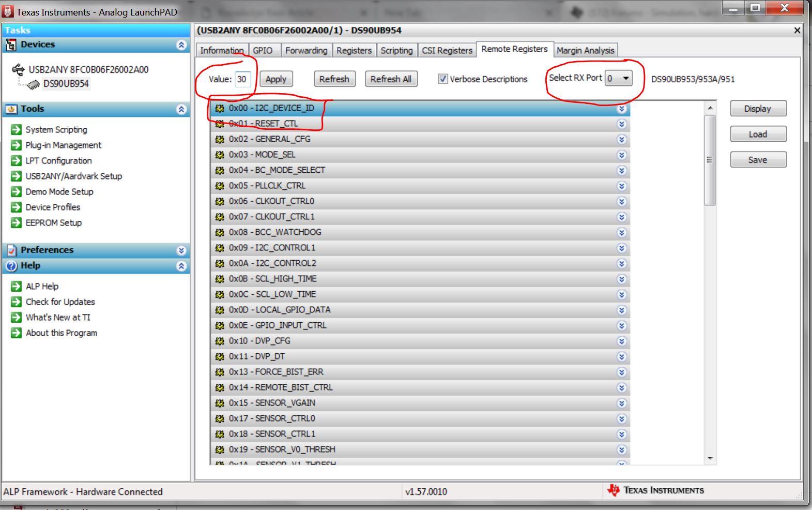Click the ALP Help arrow icon

coord(16,287)
